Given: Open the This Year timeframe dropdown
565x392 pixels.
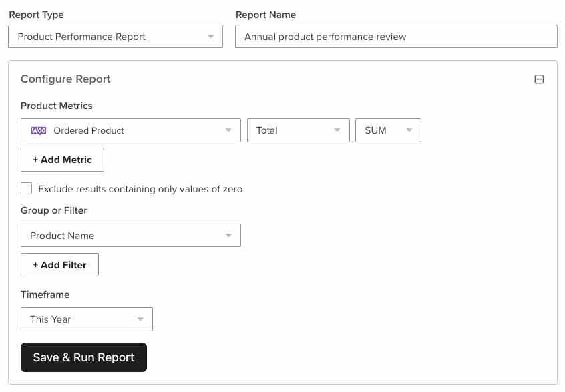Looking at the screenshot, I should pos(86,319).
